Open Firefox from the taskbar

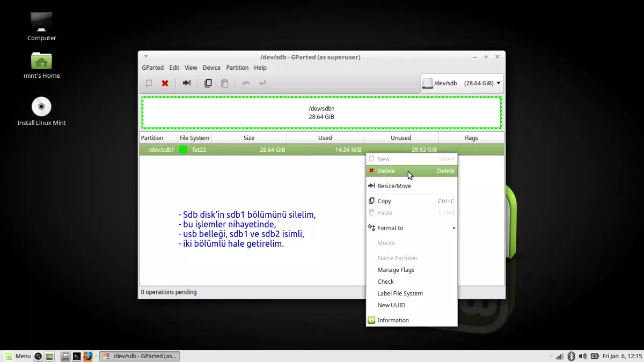coord(88,356)
